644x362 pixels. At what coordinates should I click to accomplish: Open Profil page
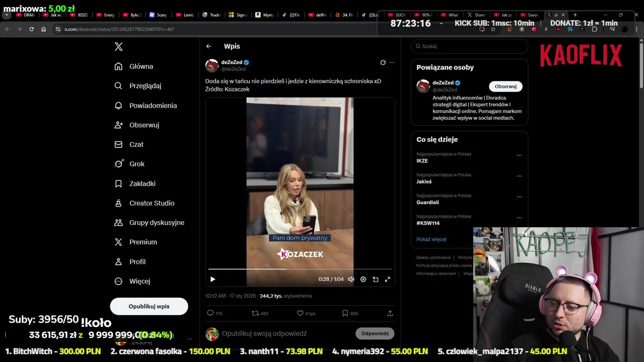click(x=130, y=261)
